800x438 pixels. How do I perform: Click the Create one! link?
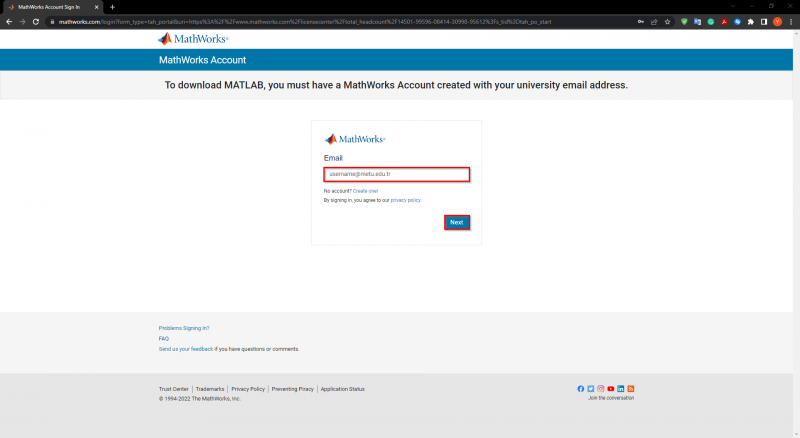(x=365, y=190)
